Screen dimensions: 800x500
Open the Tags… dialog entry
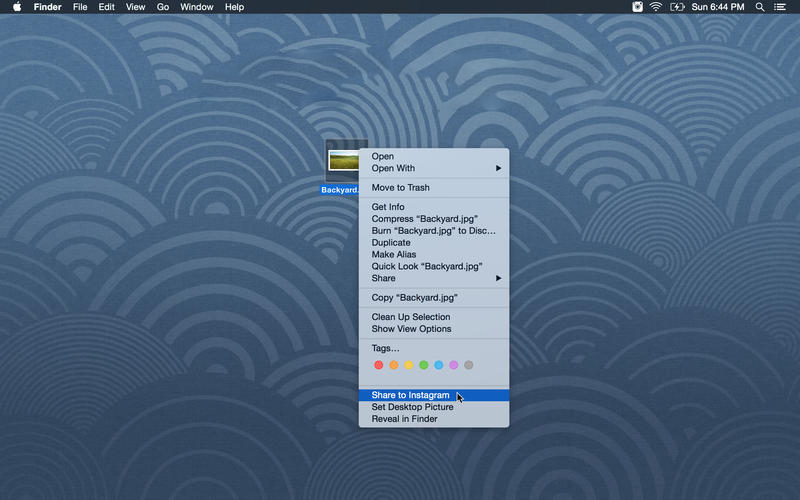pos(385,348)
